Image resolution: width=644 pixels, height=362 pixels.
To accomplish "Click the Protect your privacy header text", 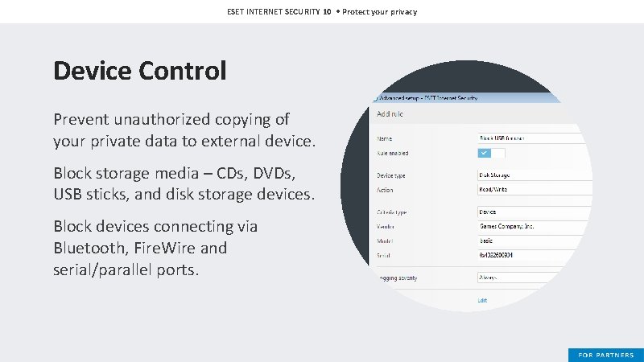I will click(x=379, y=12).
